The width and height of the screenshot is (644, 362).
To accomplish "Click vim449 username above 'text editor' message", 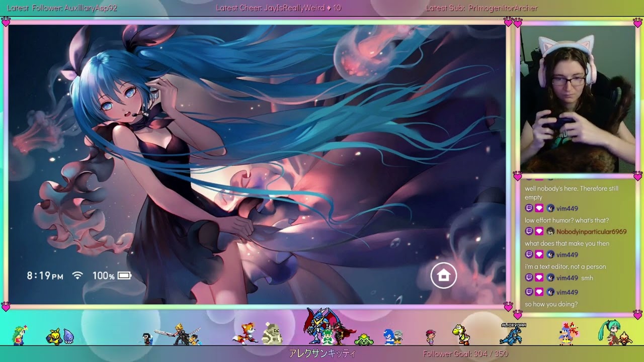I will [x=567, y=255].
